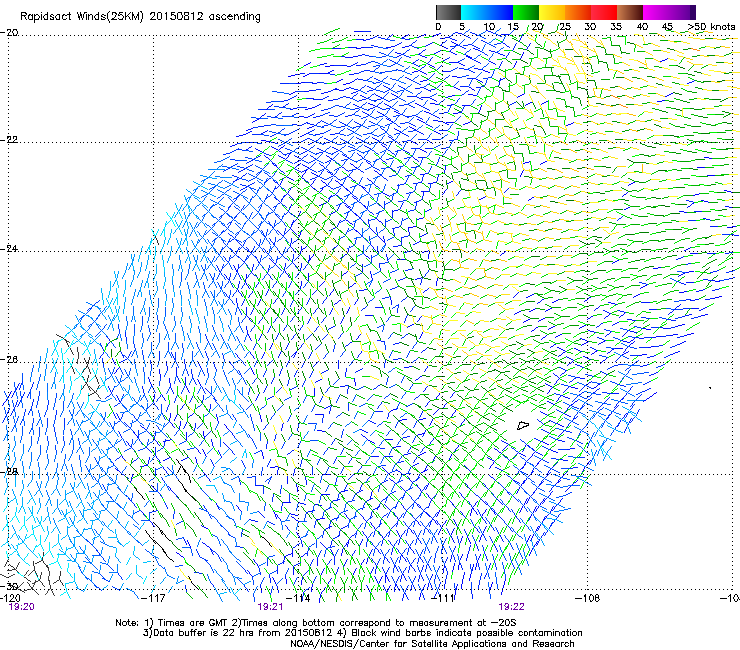Click the purple time label 19:21
This screenshot has height=650, width=740.
click(270, 607)
